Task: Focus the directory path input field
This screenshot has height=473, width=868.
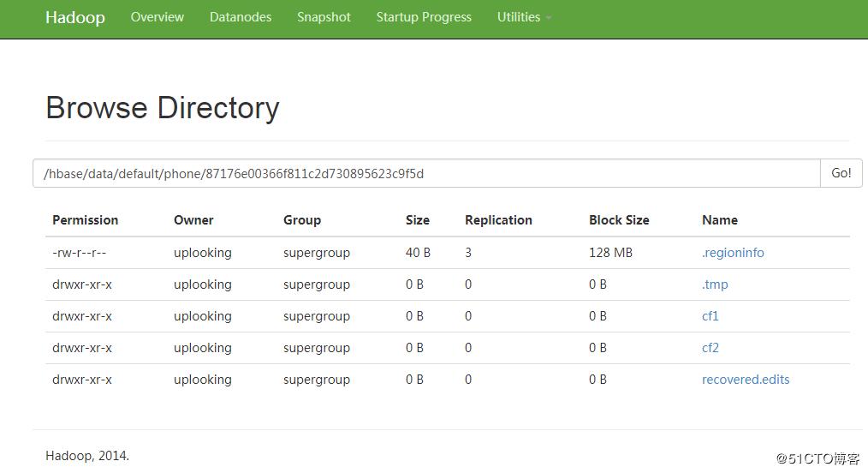Action: tap(426, 173)
